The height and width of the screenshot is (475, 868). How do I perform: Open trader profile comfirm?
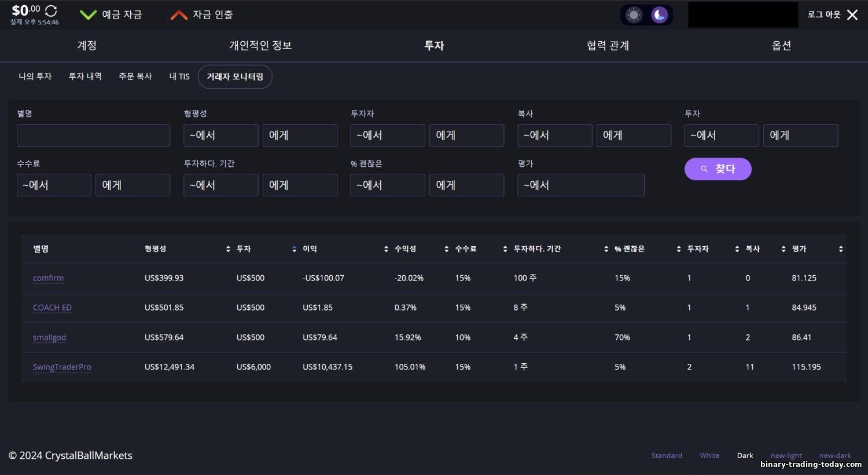tap(49, 278)
